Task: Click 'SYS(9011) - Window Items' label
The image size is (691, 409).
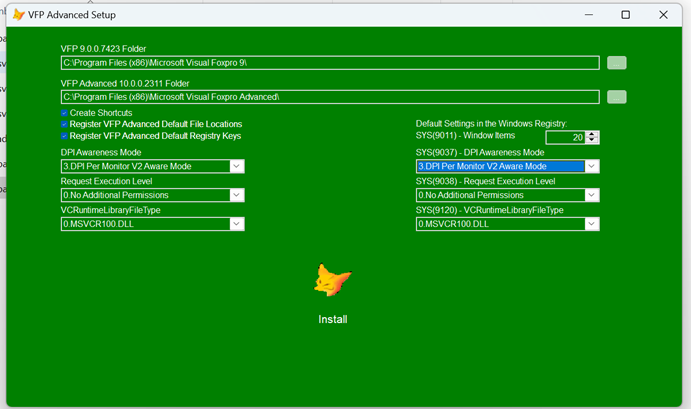Action: pos(465,135)
